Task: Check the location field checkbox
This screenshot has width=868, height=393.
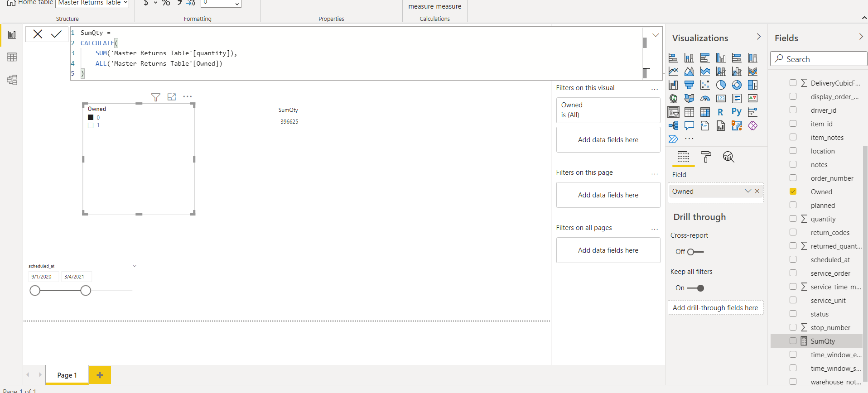Action: coord(793,151)
